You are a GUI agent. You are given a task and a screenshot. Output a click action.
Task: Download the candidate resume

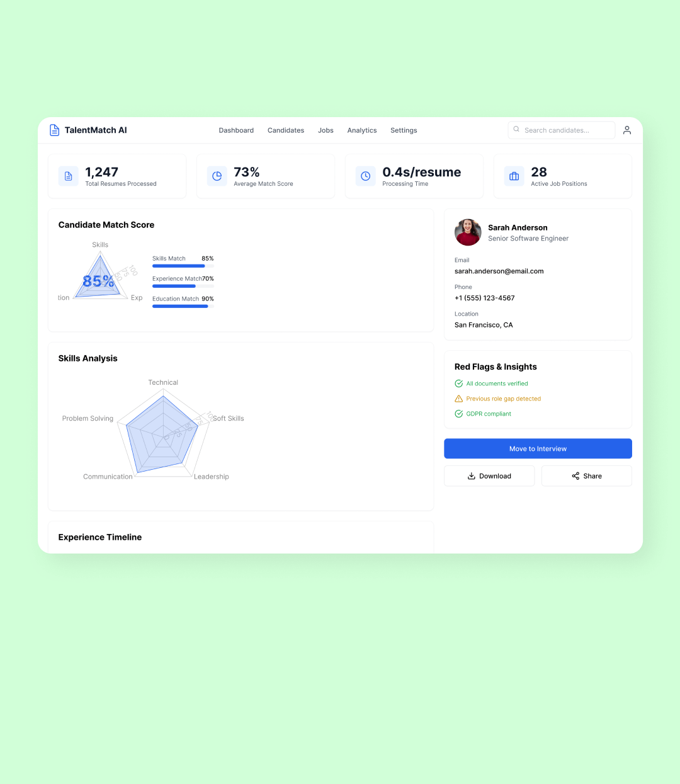489,476
